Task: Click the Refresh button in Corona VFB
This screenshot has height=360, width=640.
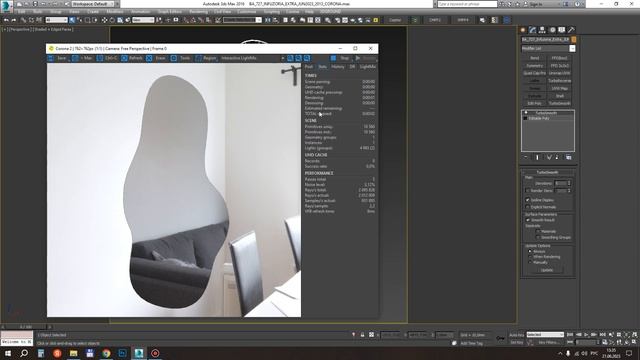Action: [131, 58]
